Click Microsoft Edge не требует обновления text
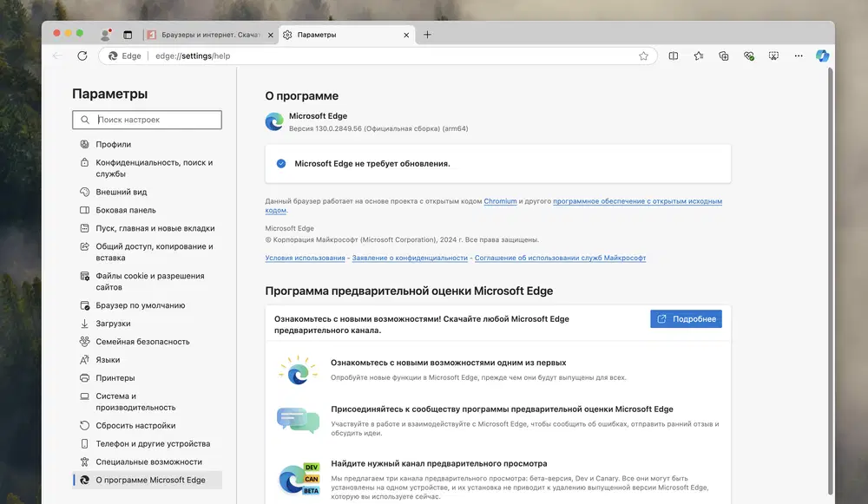Viewport: 868px width, 504px height. (x=372, y=164)
